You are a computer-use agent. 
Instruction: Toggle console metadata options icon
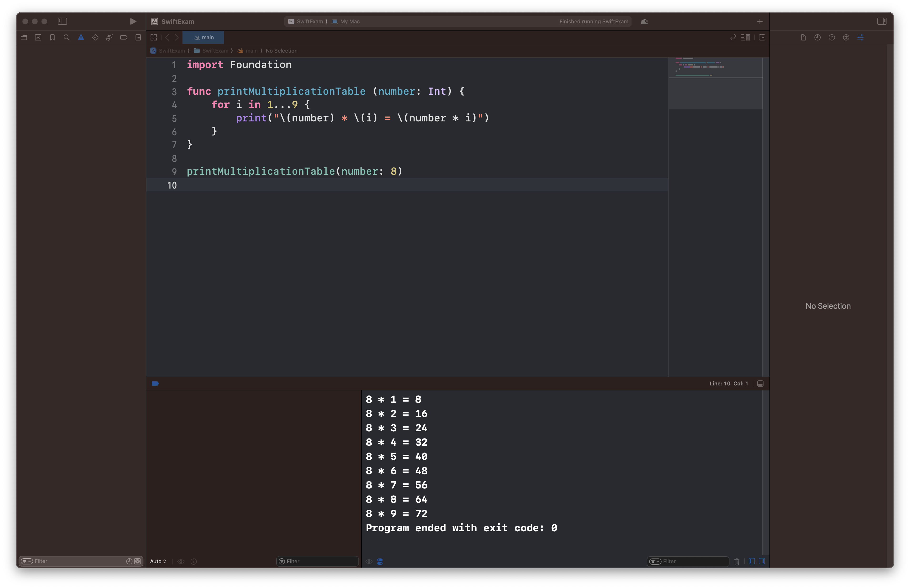(x=380, y=561)
